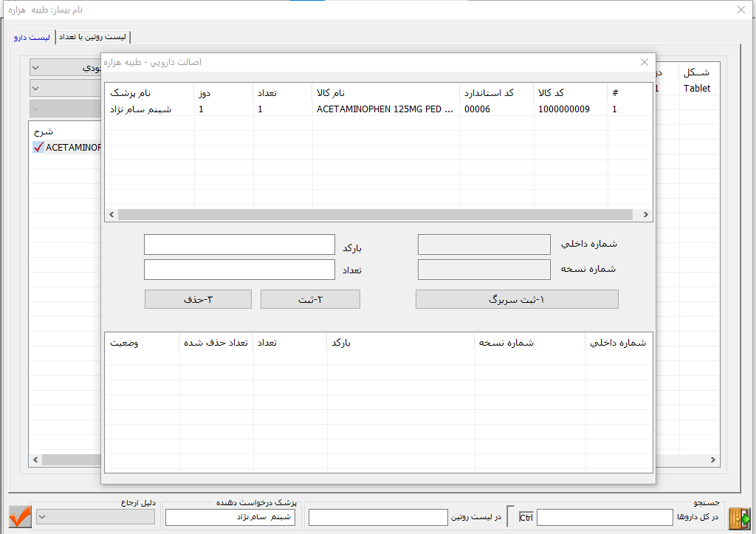Click the red checkmark confirm icon
The height and width of the screenshot is (534, 756).
(x=21, y=516)
